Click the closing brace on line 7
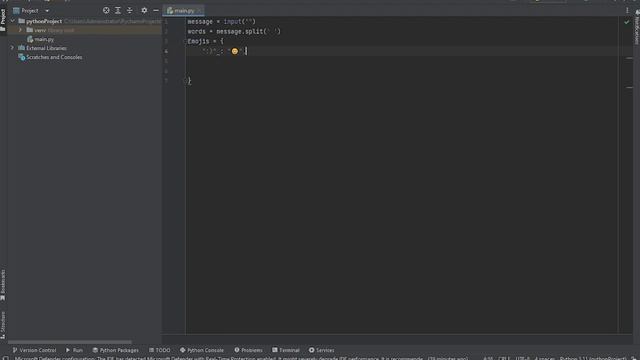 coord(189,81)
